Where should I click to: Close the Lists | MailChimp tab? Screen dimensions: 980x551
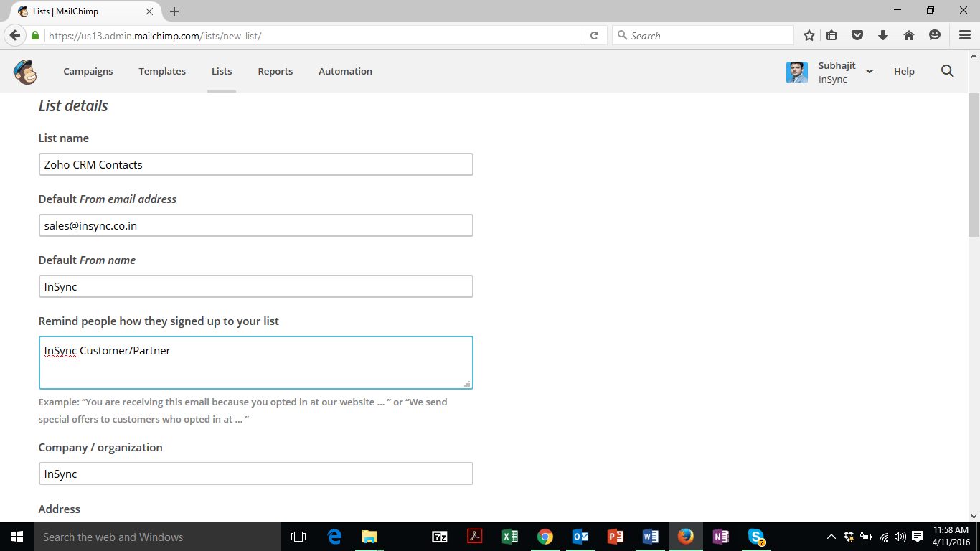click(149, 11)
